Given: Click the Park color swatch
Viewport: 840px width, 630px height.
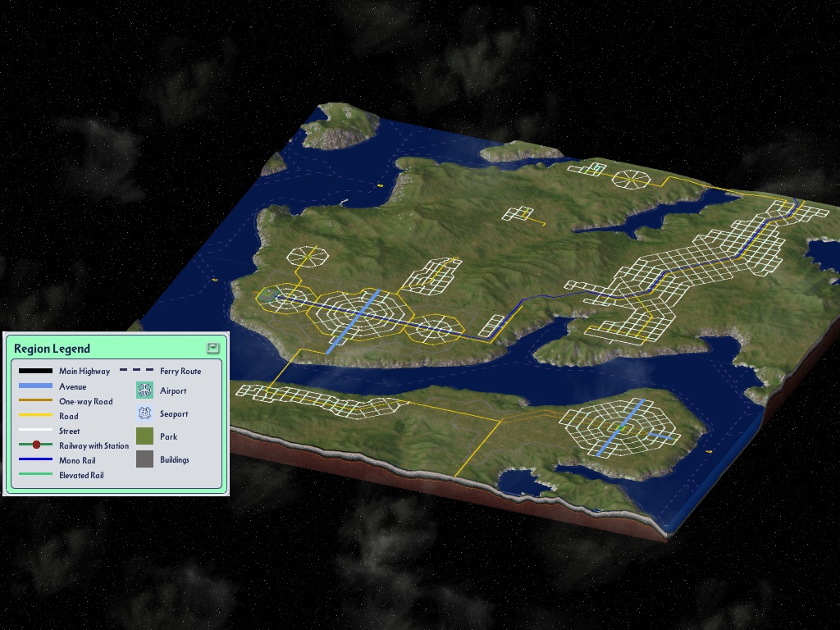Looking at the screenshot, I should [x=144, y=436].
